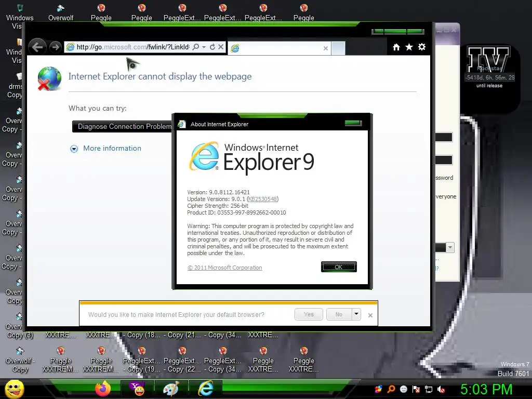Open the KB2530548 link

262,199
